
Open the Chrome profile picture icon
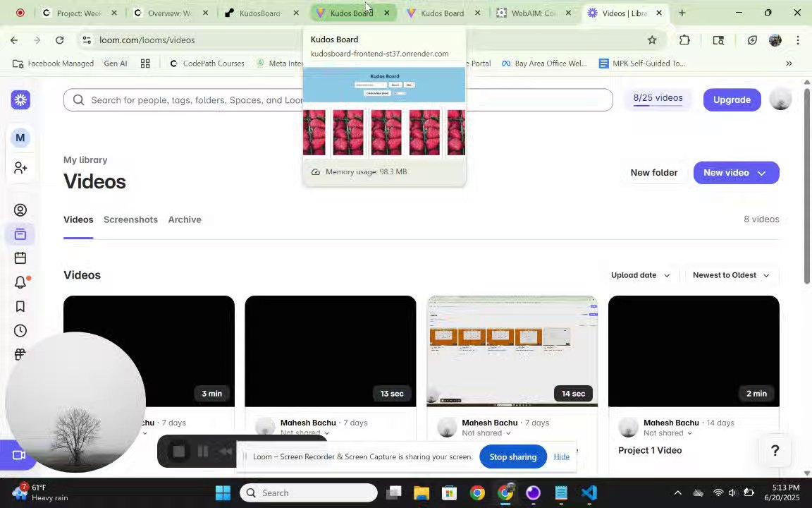point(775,40)
